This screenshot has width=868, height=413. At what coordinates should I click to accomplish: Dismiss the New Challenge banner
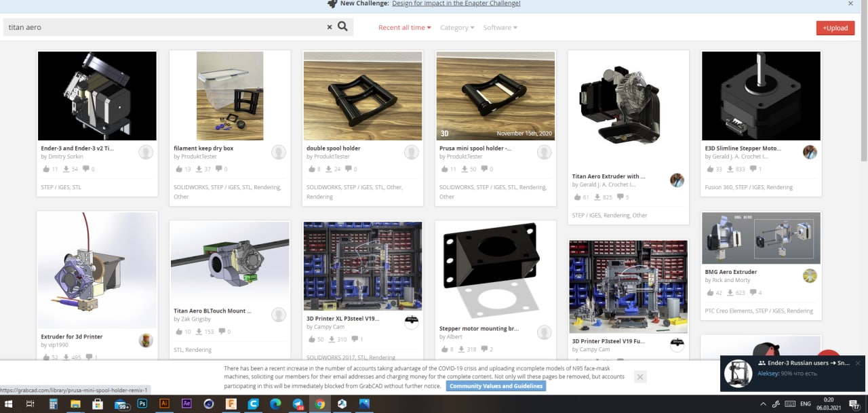coord(850,3)
